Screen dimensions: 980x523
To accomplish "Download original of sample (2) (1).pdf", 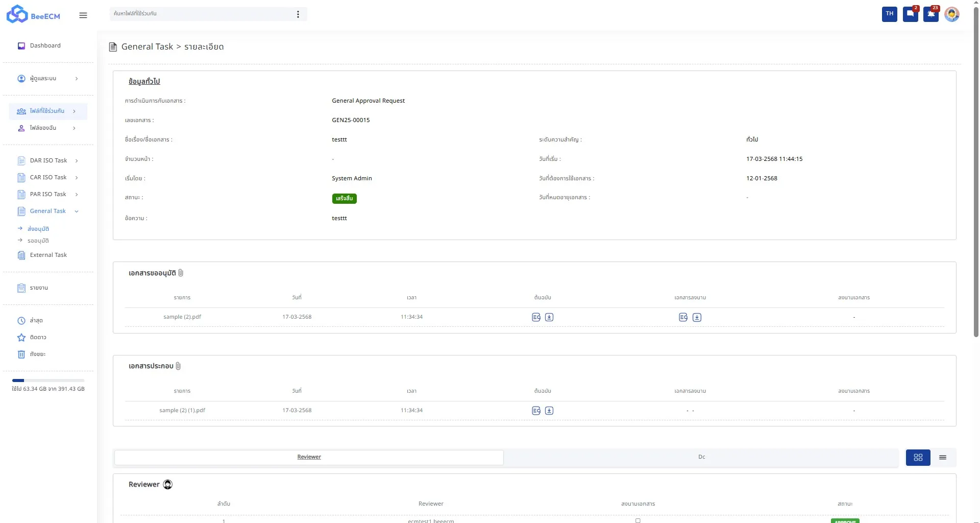I will pyautogui.click(x=549, y=411).
